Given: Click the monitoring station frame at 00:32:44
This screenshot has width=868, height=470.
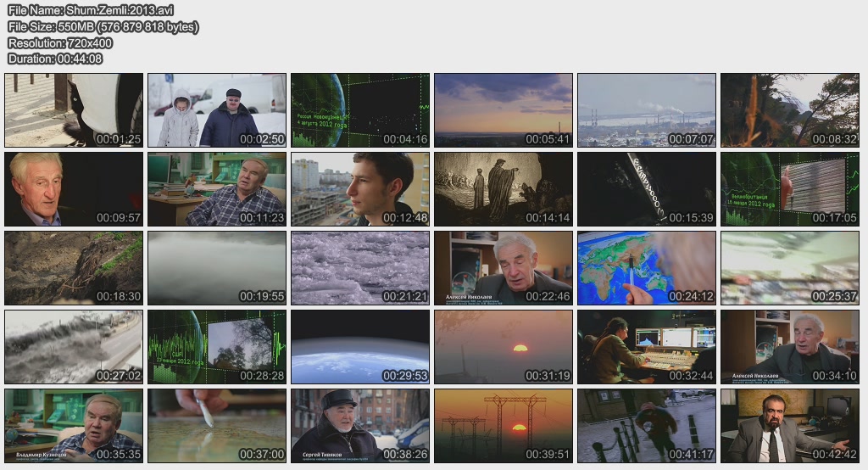Looking at the screenshot, I should point(647,347).
